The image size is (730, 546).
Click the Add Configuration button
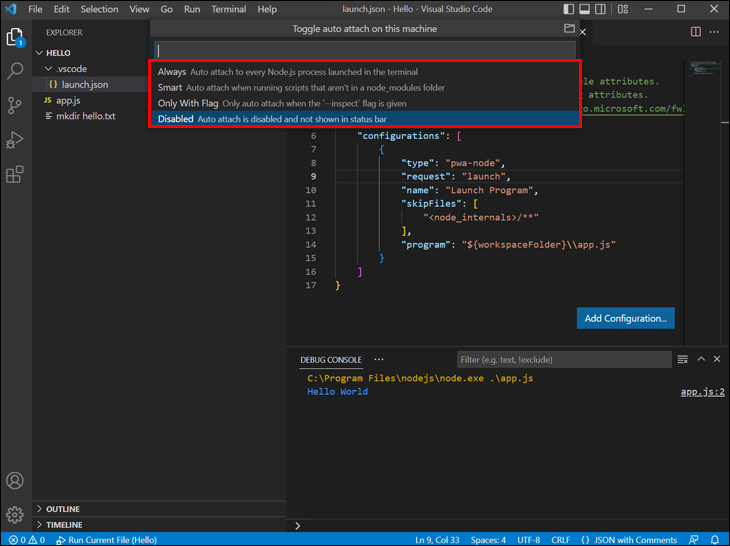coord(625,318)
